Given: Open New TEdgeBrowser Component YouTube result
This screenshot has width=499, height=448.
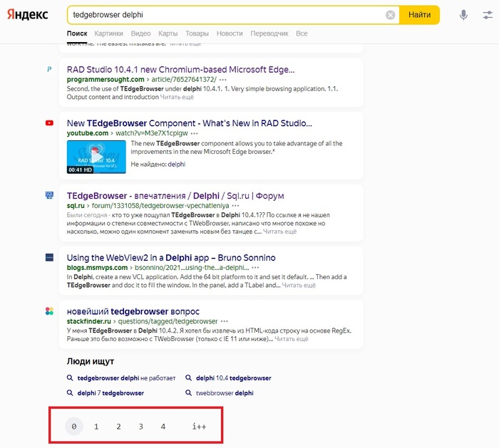Looking at the screenshot, I should coord(190,123).
